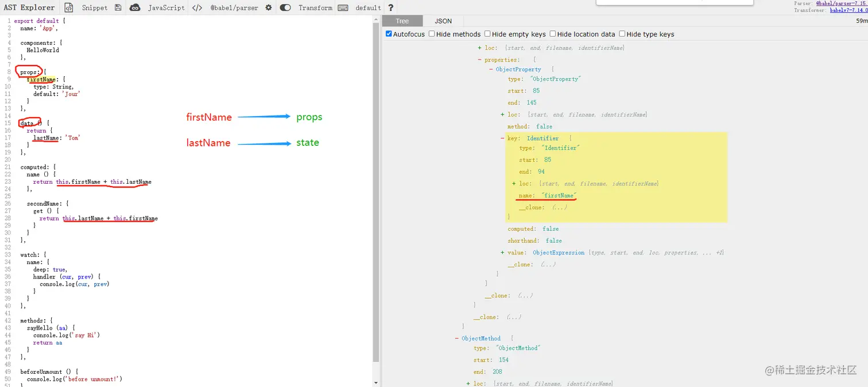This screenshot has width=868, height=387.
Task: Switch to the JSON tab
Action: point(443,21)
